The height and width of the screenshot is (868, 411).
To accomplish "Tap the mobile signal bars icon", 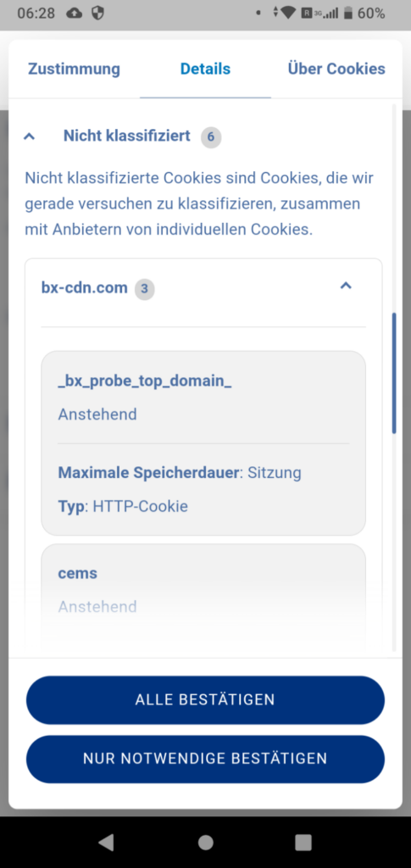I will 331,14.
